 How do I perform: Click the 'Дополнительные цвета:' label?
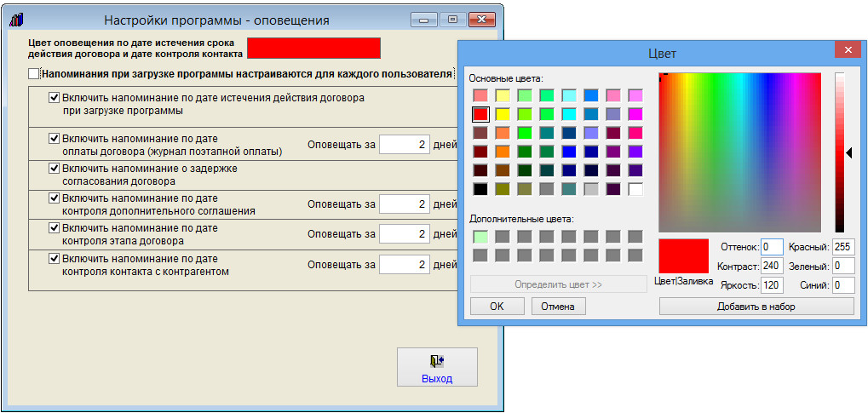[x=521, y=219]
